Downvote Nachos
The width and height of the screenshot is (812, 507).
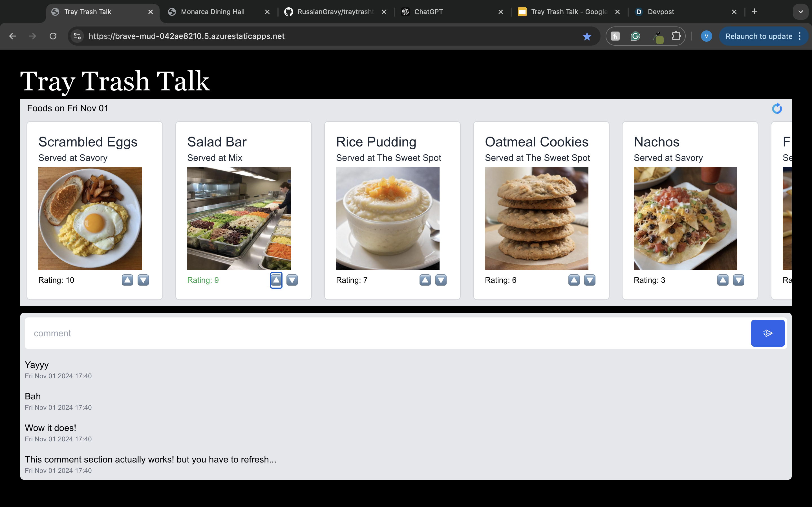[739, 280]
